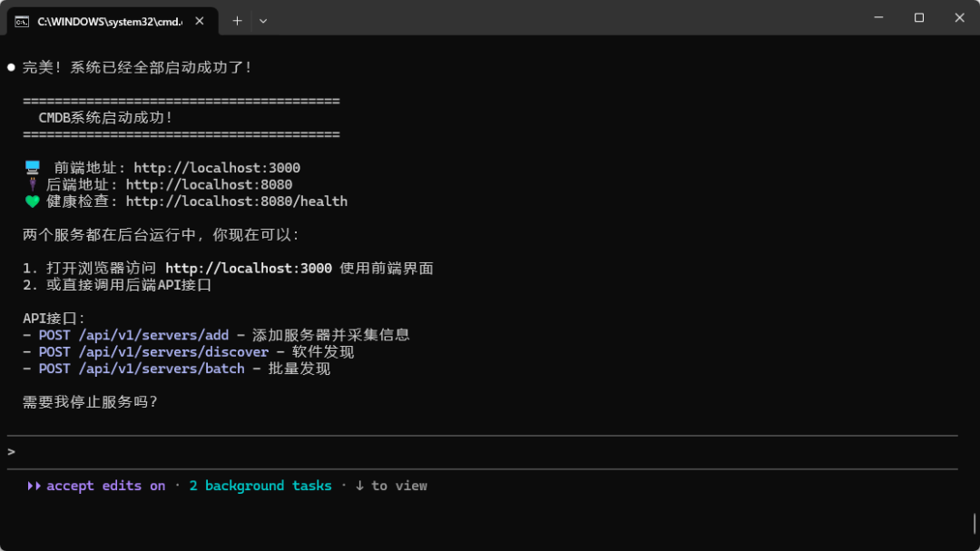Image resolution: width=980 pixels, height=551 pixels.
Task: Expand the new tab profile dropdown
Action: [x=263, y=21]
